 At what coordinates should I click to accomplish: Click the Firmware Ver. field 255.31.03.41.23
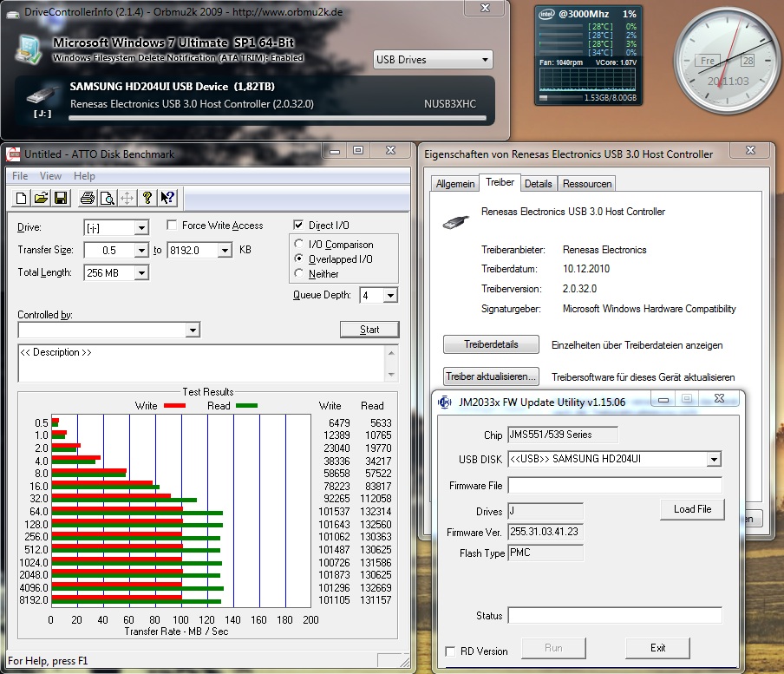[546, 532]
